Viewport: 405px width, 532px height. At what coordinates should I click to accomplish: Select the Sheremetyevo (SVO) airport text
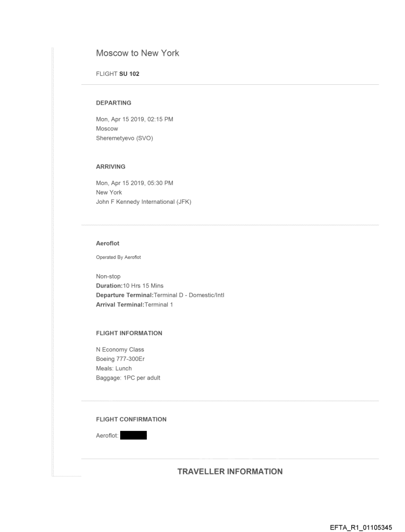[x=124, y=138]
